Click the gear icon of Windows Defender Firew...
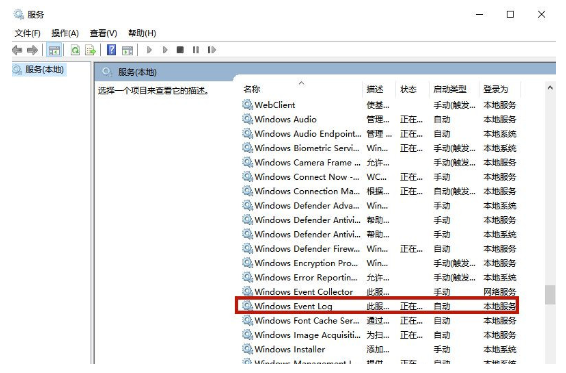 (x=247, y=248)
